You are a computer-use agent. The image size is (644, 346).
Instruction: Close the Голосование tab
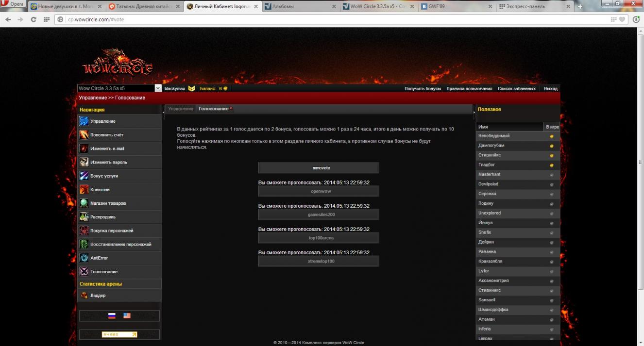point(231,108)
